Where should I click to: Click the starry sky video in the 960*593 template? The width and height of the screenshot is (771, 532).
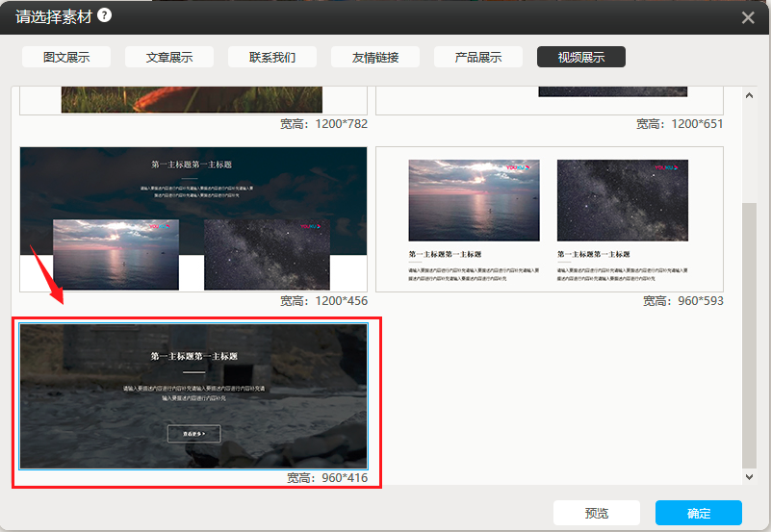point(623,200)
